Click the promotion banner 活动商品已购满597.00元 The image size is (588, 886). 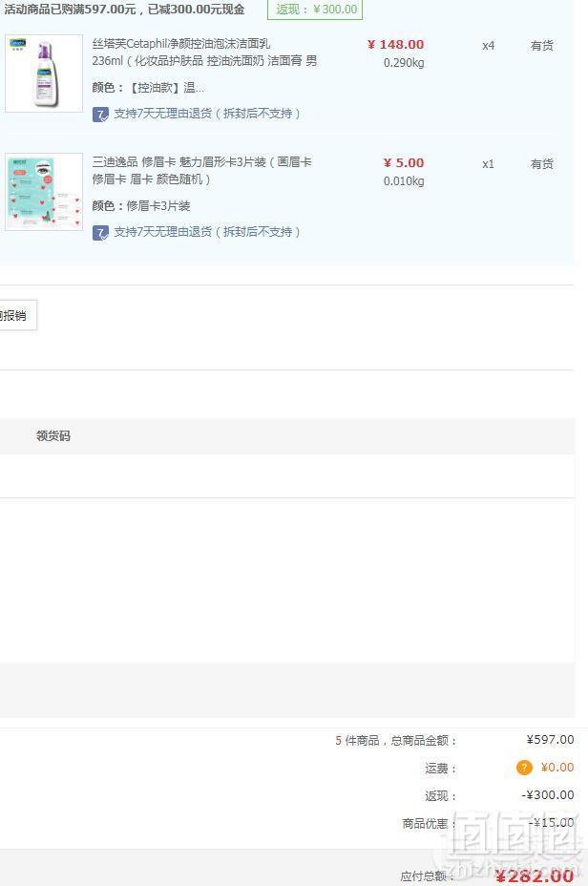click(x=124, y=10)
